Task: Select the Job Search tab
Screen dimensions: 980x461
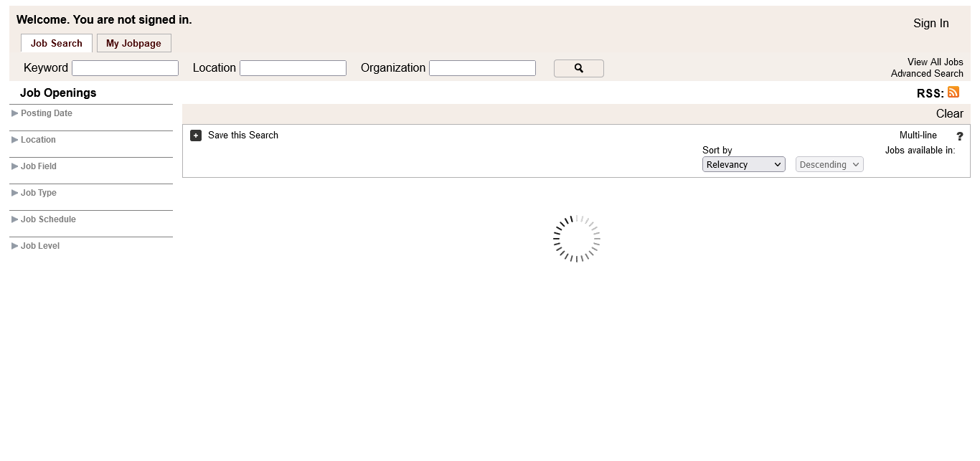Action: click(x=56, y=43)
